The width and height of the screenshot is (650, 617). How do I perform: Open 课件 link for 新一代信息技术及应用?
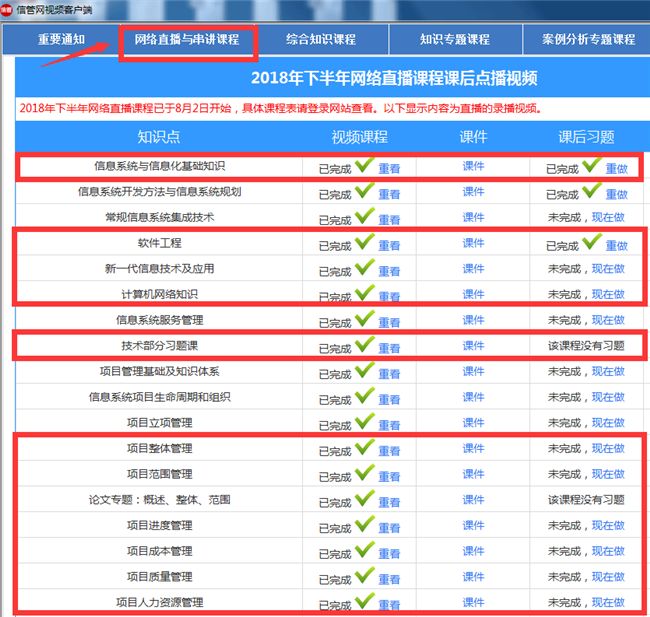473,269
